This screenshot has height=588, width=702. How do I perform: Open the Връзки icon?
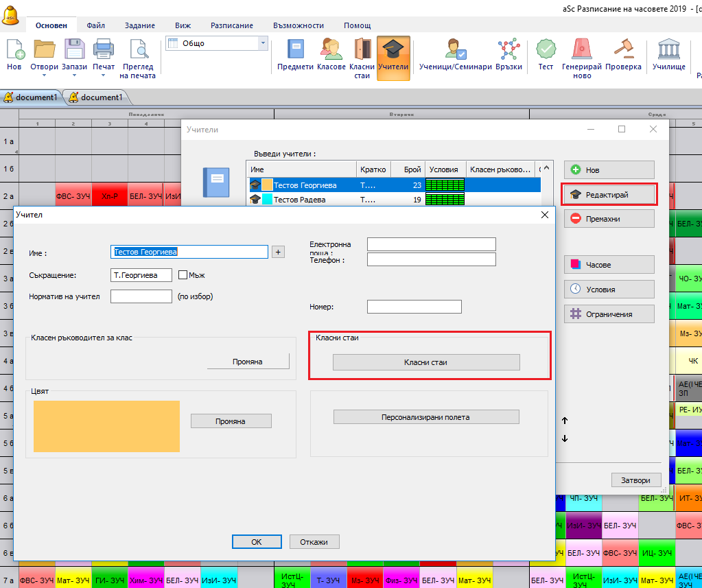(508, 55)
